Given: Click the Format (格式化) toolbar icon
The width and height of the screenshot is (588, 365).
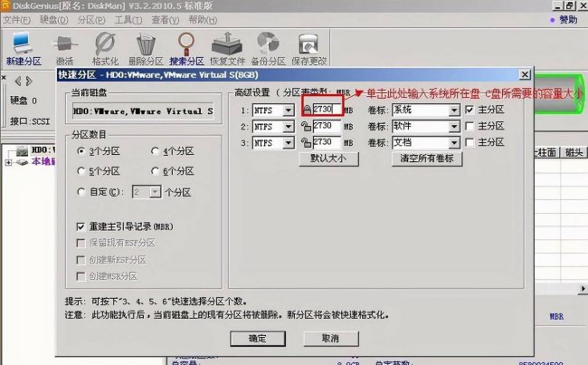Looking at the screenshot, I should (x=105, y=49).
